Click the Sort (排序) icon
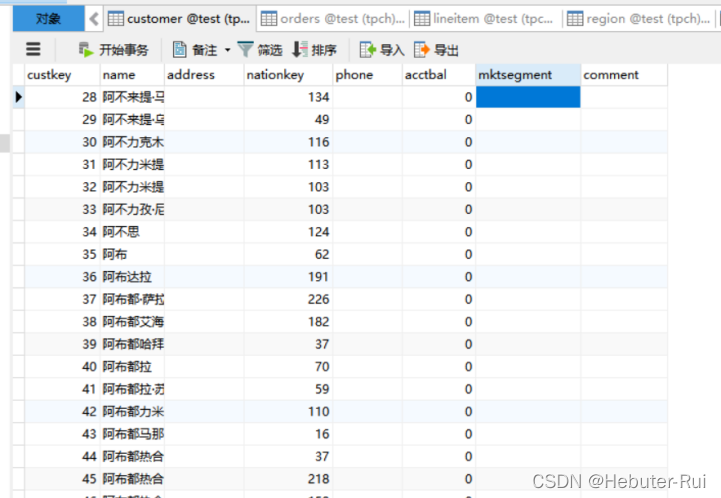The width and height of the screenshot is (721, 498). click(x=300, y=50)
